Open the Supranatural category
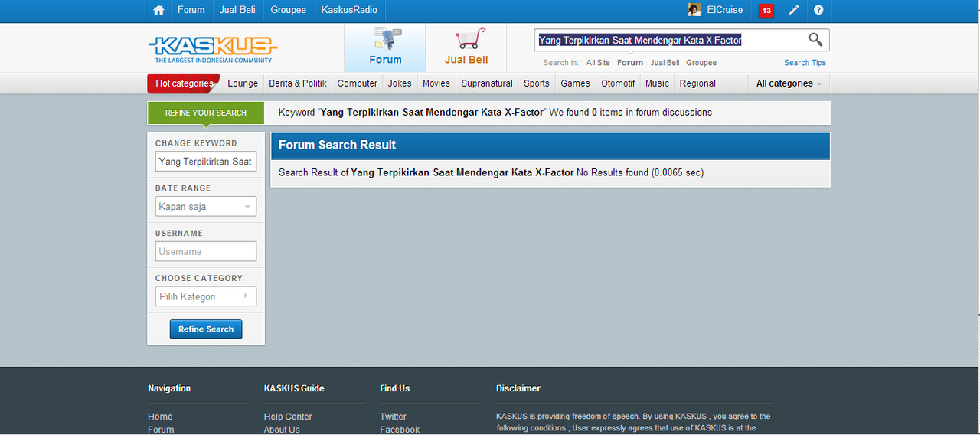Screen dimensions: 980x435 [x=487, y=83]
